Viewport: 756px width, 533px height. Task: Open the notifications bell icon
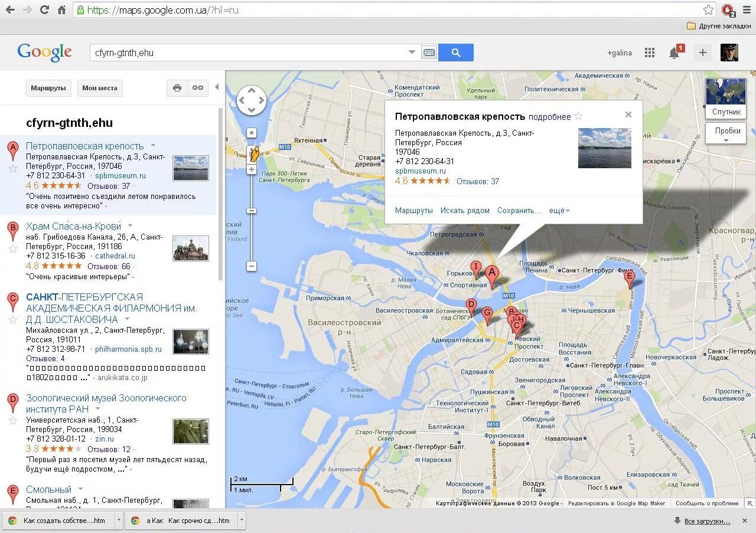pos(674,53)
